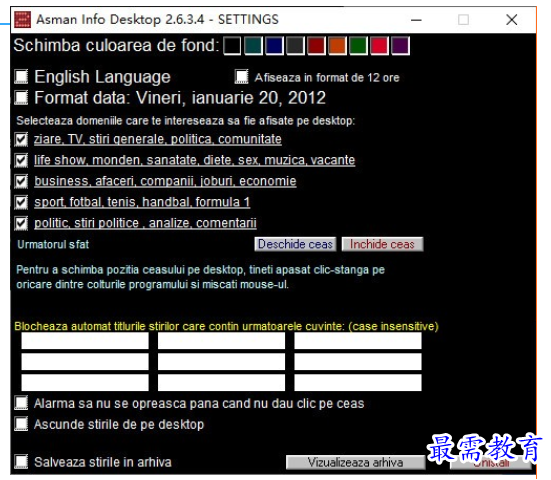Focus right blocked-word field in top row
The width and height of the screenshot is (551, 480).
(x=358, y=341)
